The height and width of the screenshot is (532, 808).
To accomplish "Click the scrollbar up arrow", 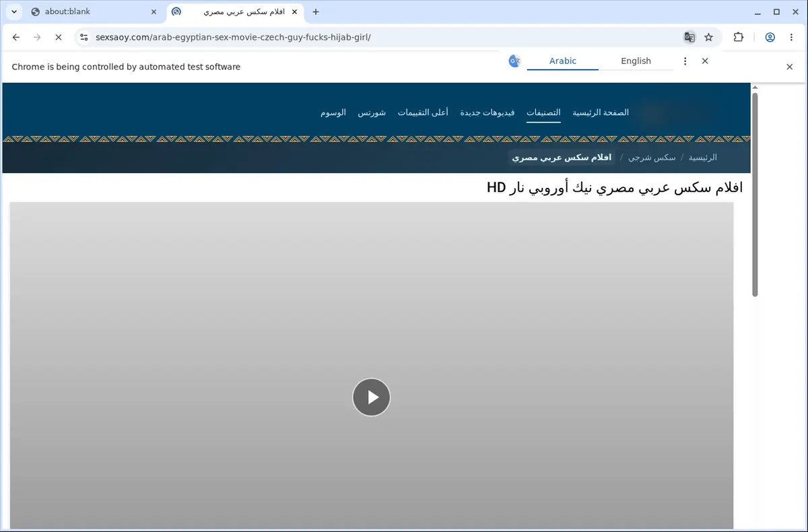I will click(x=755, y=88).
